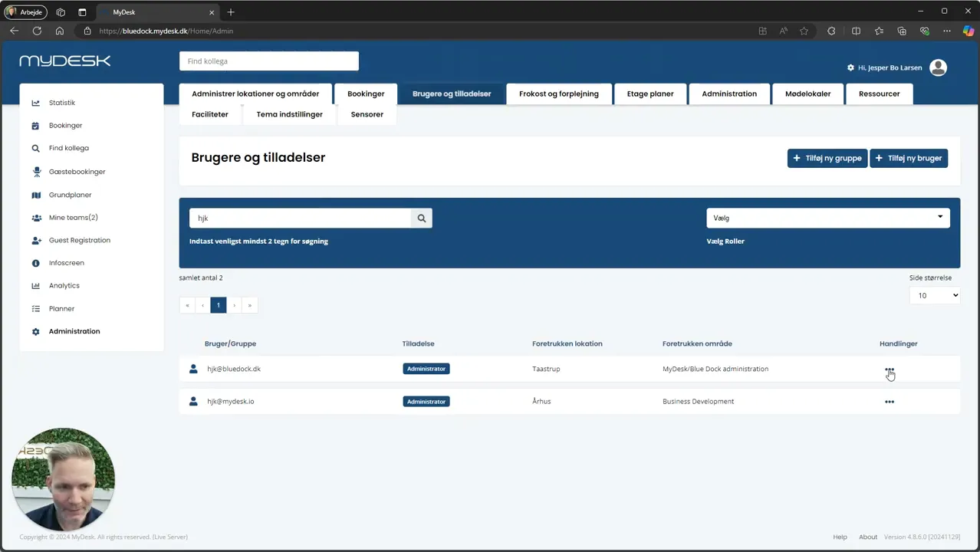The image size is (980, 552).
Task: Click the search magnifier button next to hjk
Action: coord(421,219)
